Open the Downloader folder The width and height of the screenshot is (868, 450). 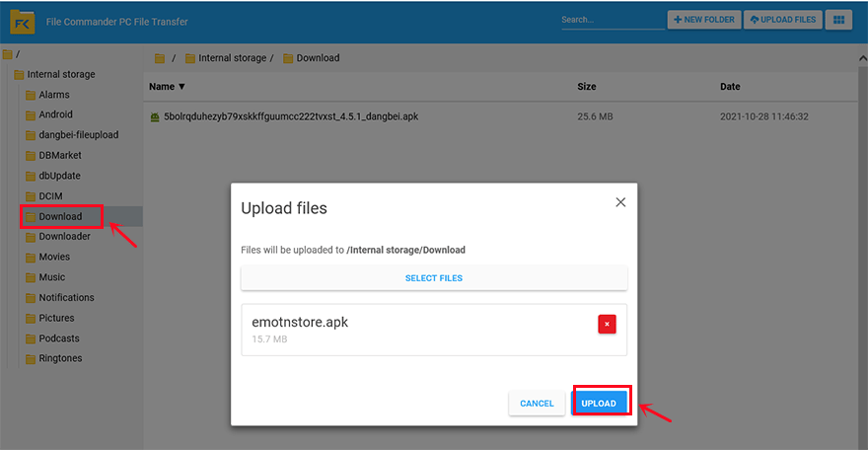click(64, 236)
